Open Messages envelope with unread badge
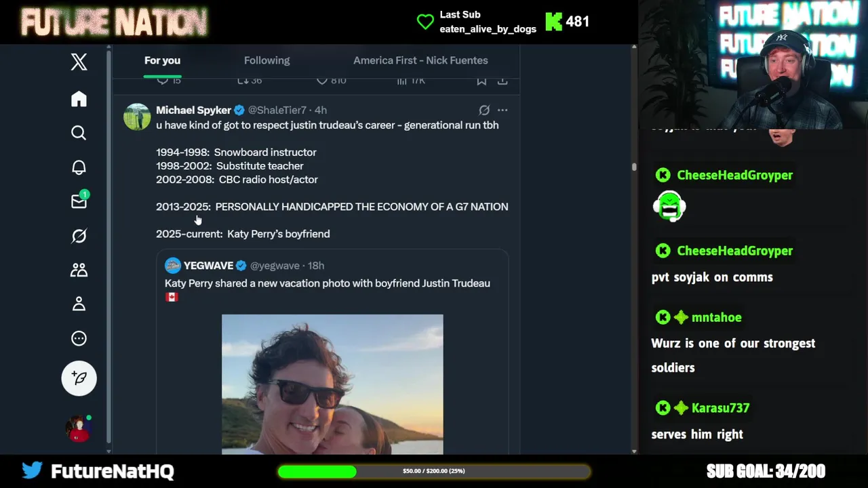Image resolution: width=868 pixels, height=488 pixels. click(x=79, y=201)
